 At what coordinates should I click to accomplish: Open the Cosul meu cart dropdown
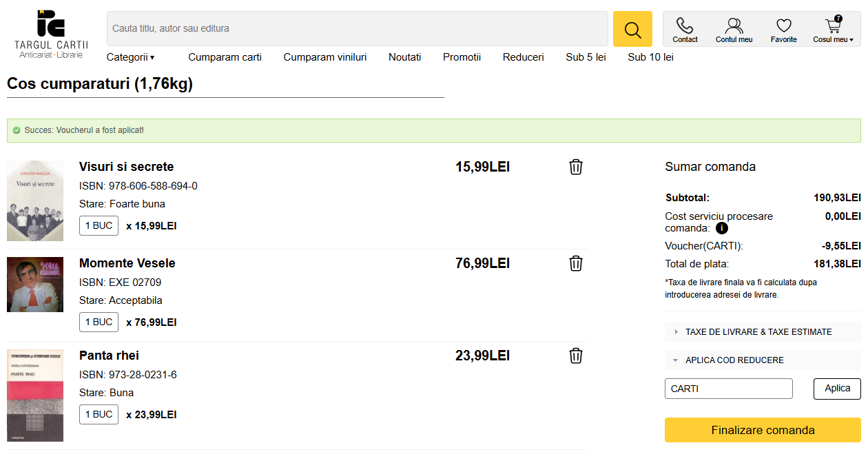point(833,30)
